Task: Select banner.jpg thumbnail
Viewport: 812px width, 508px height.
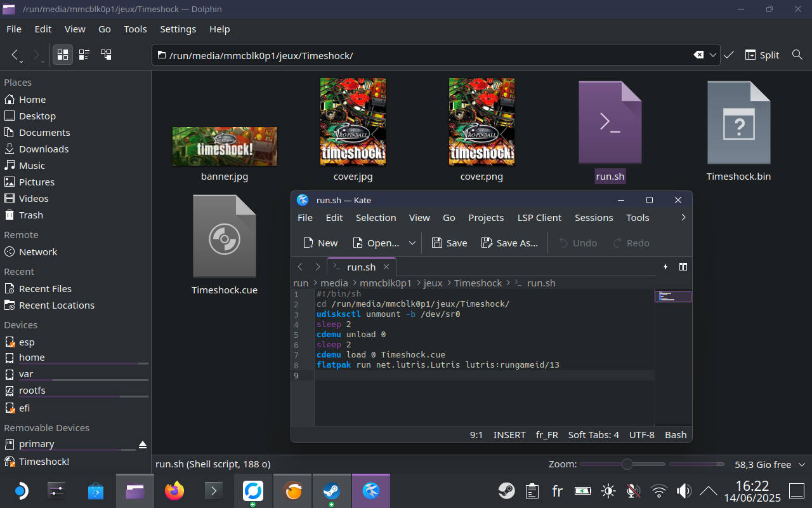Action: pyautogui.click(x=225, y=146)
